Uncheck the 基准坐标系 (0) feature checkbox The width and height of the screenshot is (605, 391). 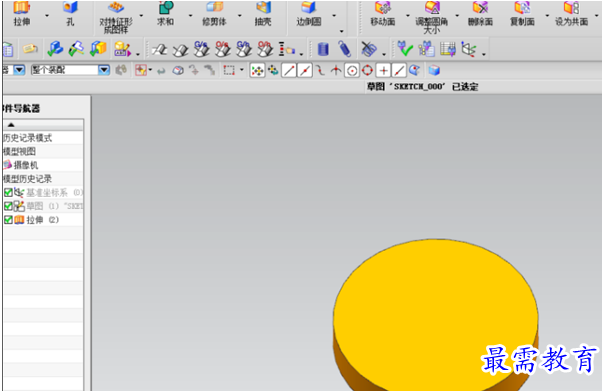point(8,192)
